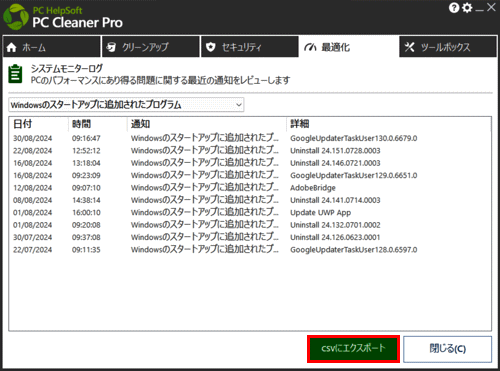Open the ツールボックス tab
This screenshot has width=500, height=371.
(x=448, y=47)
